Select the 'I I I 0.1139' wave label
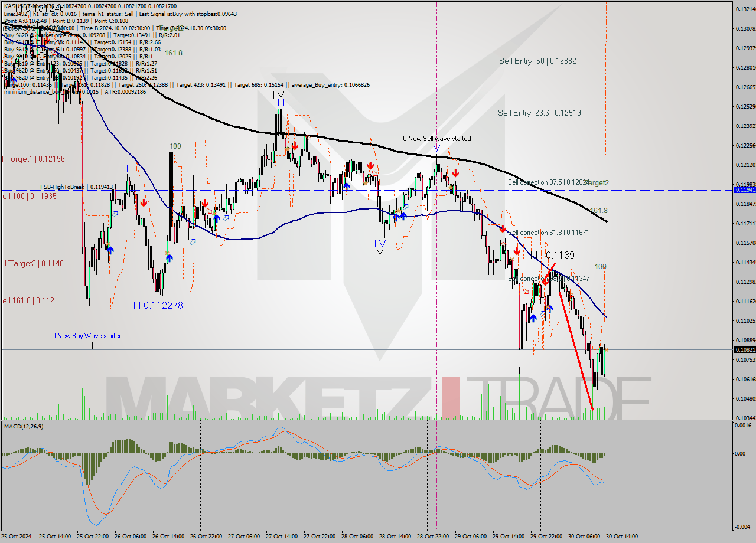 pos(552,255)
